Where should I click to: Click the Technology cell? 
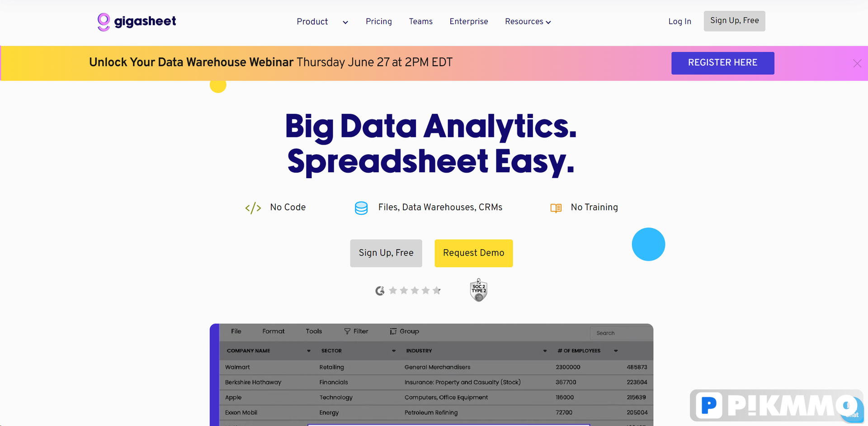click(336, 398)
